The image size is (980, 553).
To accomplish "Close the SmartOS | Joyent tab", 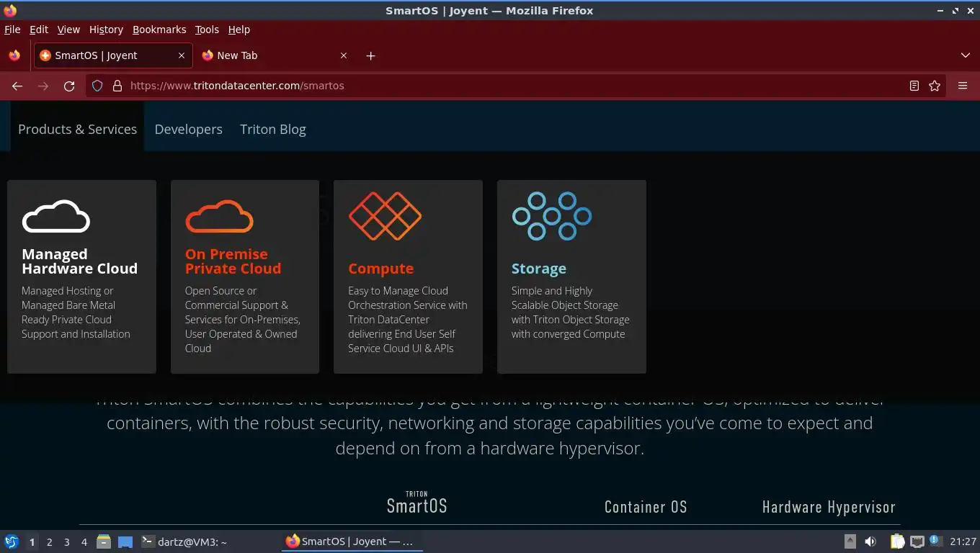I will [x=182, y=55].
